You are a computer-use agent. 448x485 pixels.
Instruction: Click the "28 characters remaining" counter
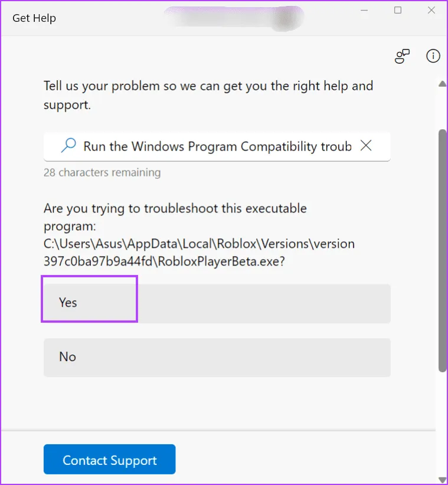click(x=102, y=173)
